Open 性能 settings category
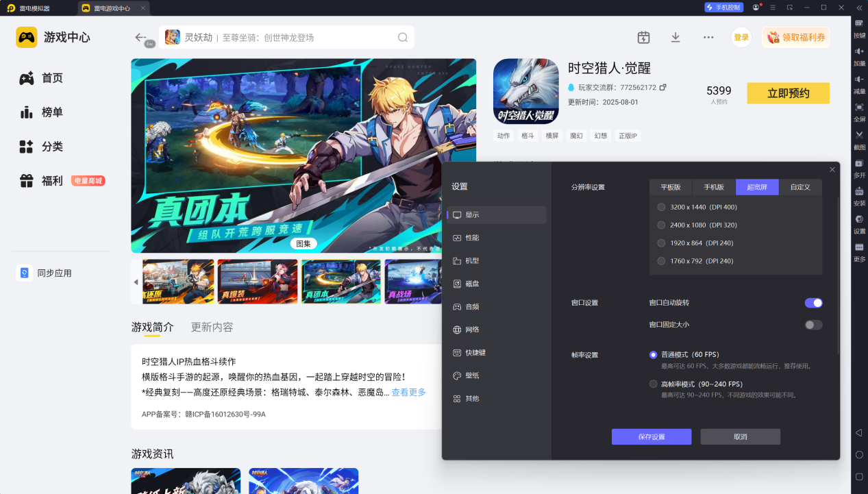The height and width of the screenshot is (494, 868). click(x=497, y=238)
